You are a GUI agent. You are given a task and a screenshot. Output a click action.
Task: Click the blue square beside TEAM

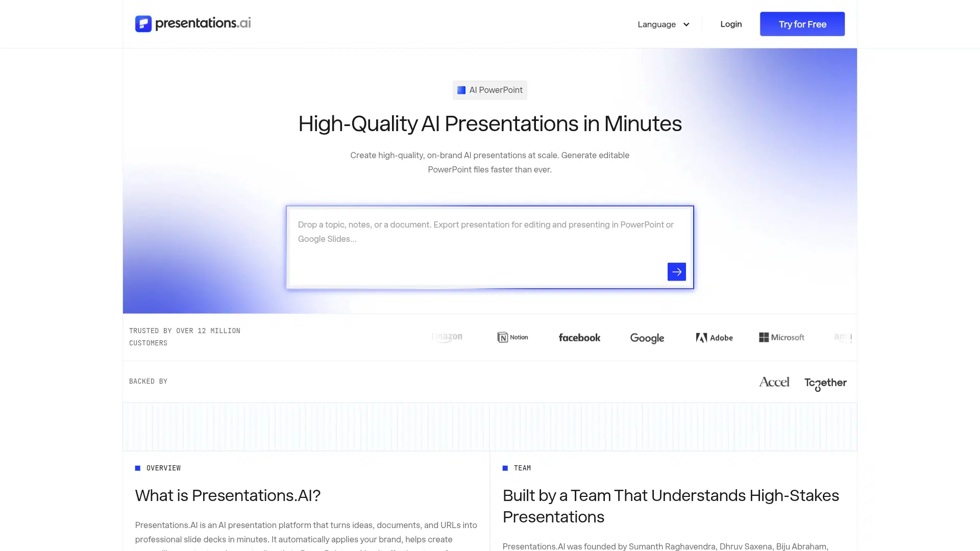pos(505,468)
